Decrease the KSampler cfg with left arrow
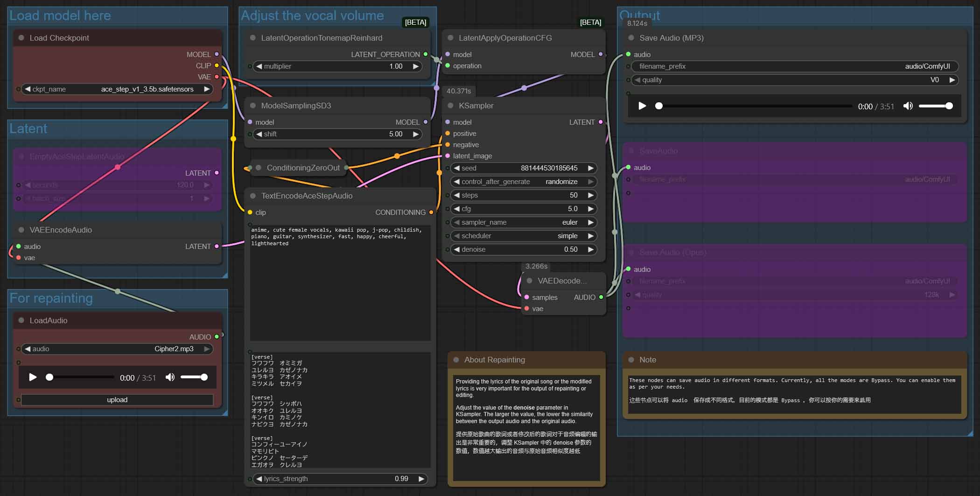Image resolution: width=980 pixels, height=496 pixels. click(x=456, y=209)
